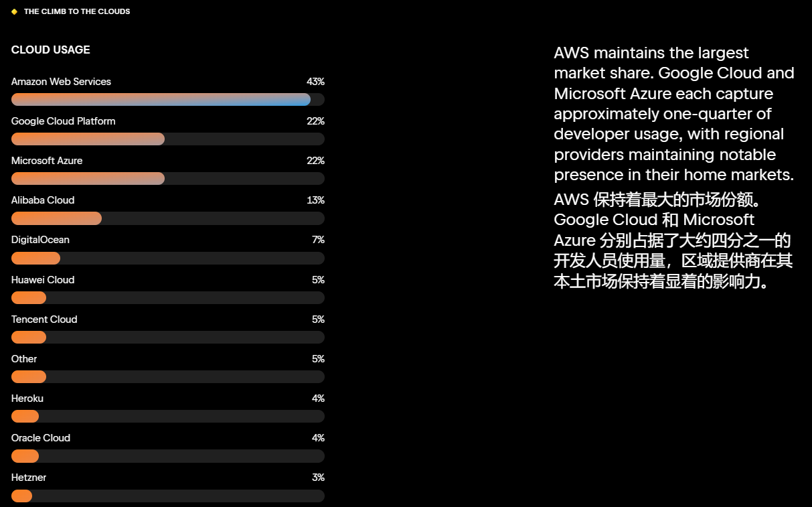The height and width of the screenshot is (507, 812).
Task: Click the yellow diamond icon
Action: click(x=14, y=11)
